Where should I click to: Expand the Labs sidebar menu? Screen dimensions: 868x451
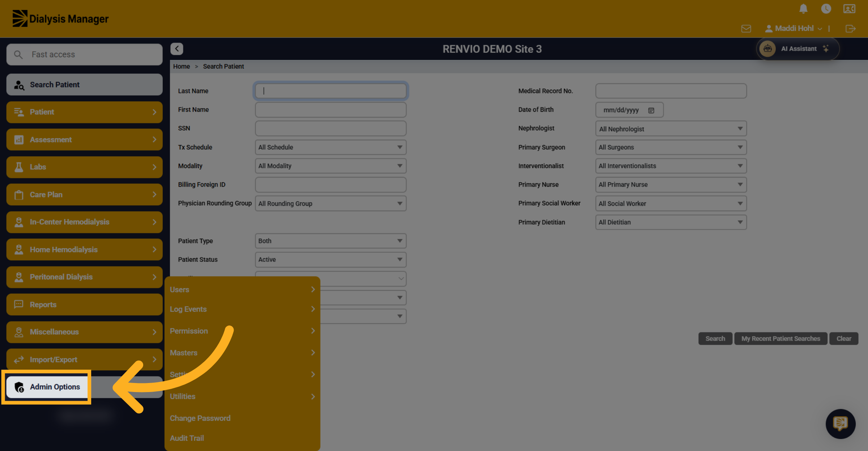point(84,167)
